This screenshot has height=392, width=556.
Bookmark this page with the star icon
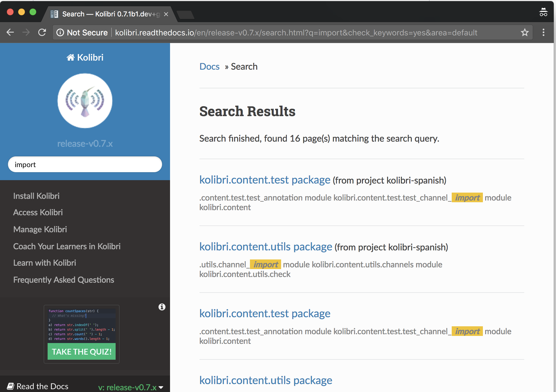(x=525, y=32)
